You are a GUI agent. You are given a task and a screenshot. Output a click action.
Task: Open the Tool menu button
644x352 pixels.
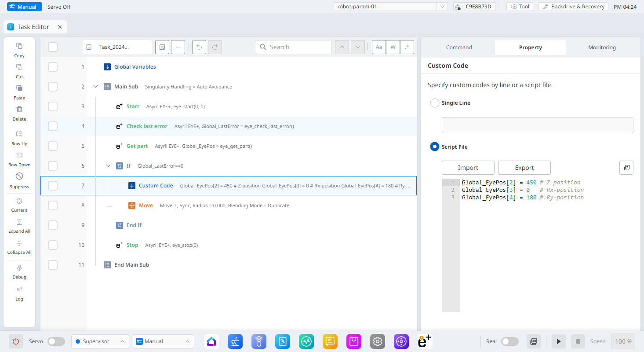pos(520,7)
